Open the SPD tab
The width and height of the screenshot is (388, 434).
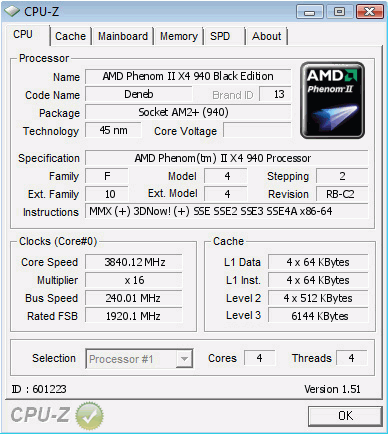coord(220,36)
